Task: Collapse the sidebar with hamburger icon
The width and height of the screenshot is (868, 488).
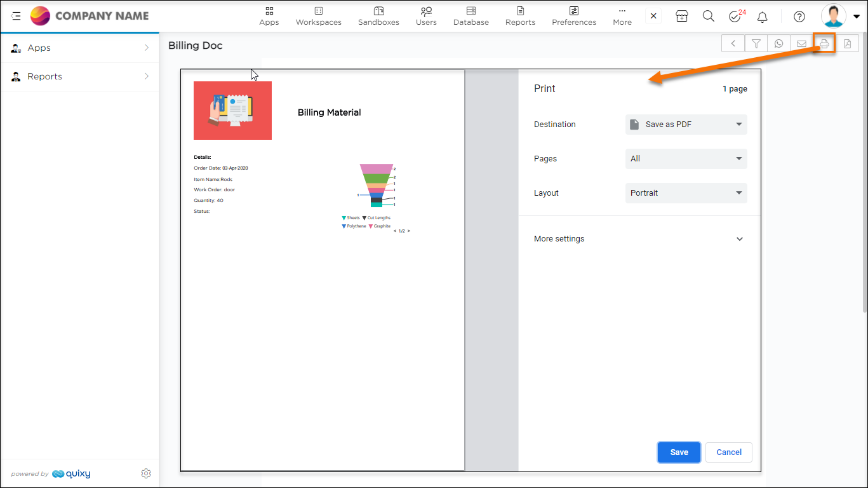Action: (16, 16)
